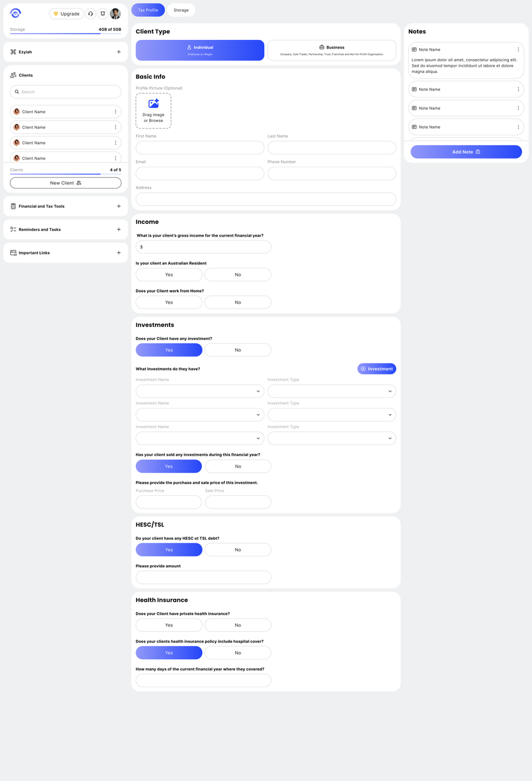This screenshot has width=532, height=781.
Task: Click the profile picture upload image icon
Action: (x=153, y=104)
